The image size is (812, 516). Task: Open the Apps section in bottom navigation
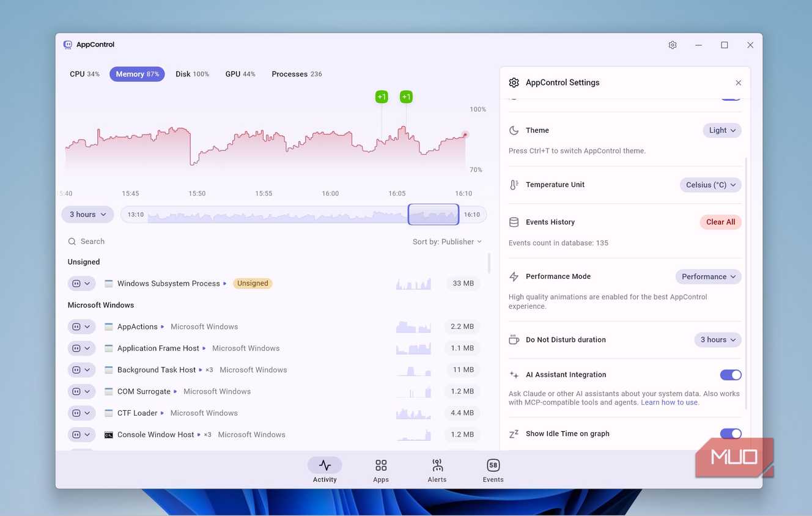click(x=381, y=471)
